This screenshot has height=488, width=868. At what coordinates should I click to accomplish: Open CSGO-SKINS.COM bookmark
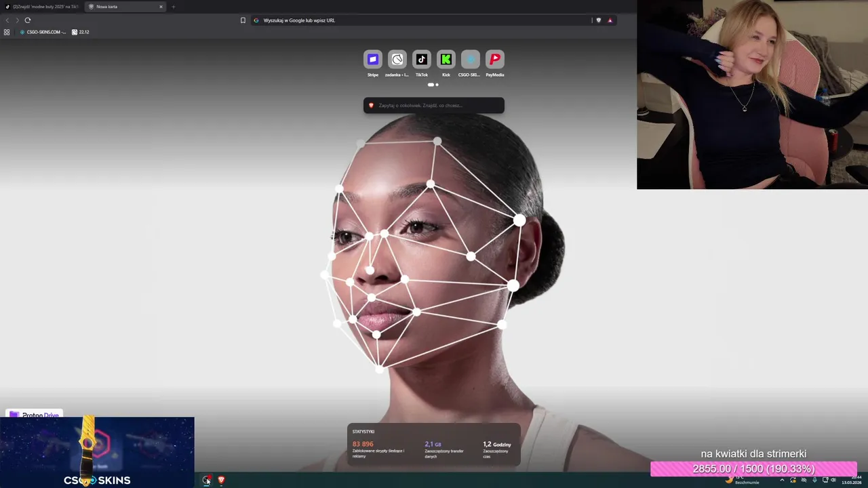[43, 32]
